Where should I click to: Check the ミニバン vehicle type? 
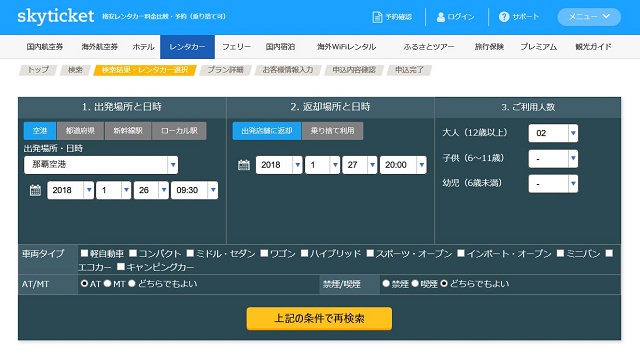[x=561, y=253]
